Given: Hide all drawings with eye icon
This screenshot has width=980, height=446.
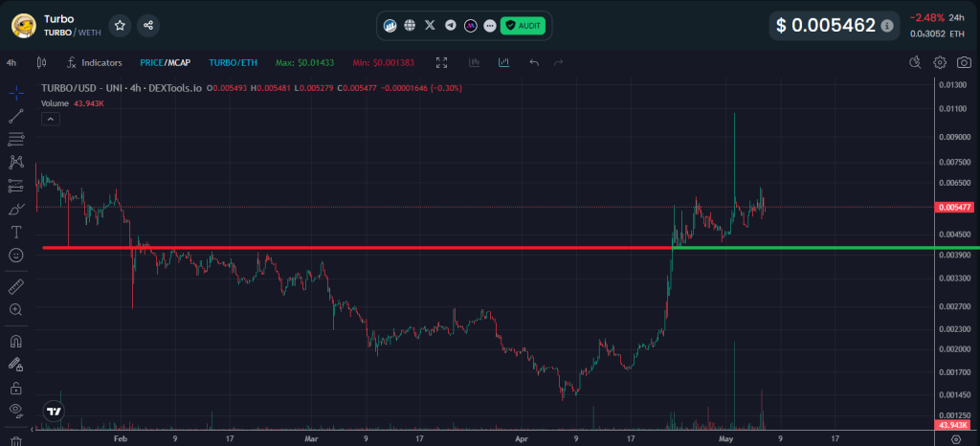Looking at the screenshot, I should (16, 411).
